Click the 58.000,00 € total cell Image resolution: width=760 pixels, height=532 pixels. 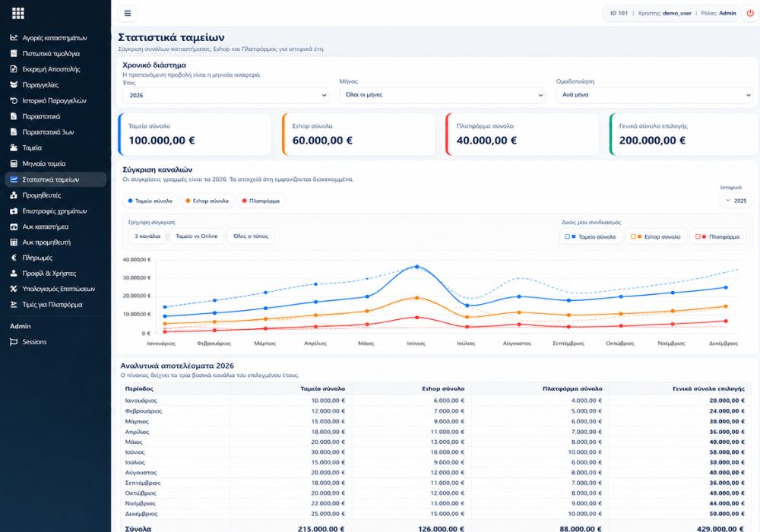point(727,452)
